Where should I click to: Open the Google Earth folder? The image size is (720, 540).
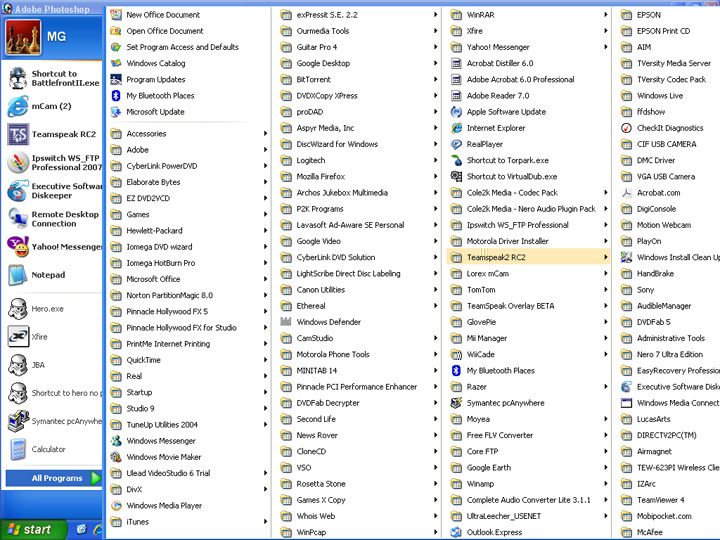tap(529, 467)
